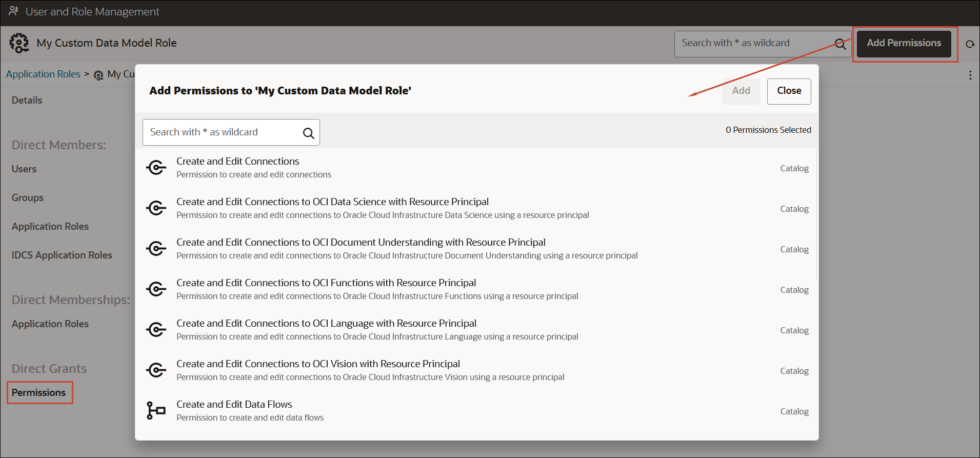Viewport: 980px width, 458px height.
Task: Click the dialog permissions list scrollbar
Action: (816, 214)
